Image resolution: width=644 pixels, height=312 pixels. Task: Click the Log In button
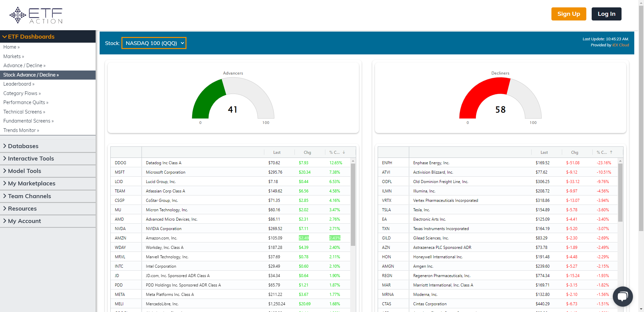click(x=606, y=14)
